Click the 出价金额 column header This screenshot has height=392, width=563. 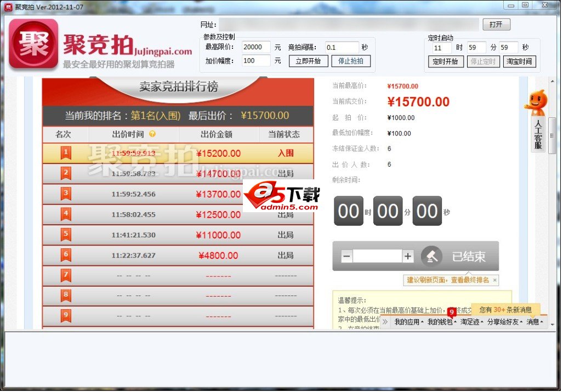tap(217, 135)
